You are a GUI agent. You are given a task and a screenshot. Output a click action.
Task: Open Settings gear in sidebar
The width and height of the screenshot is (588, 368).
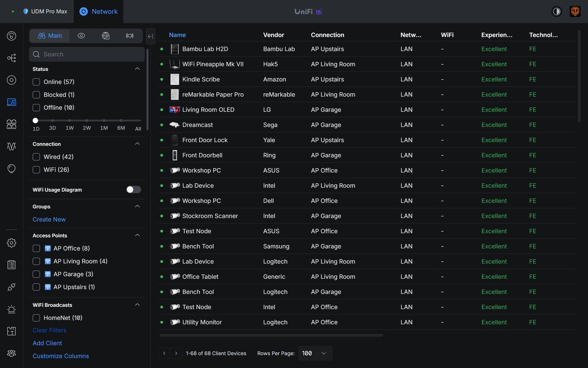[x=11, y=243]
